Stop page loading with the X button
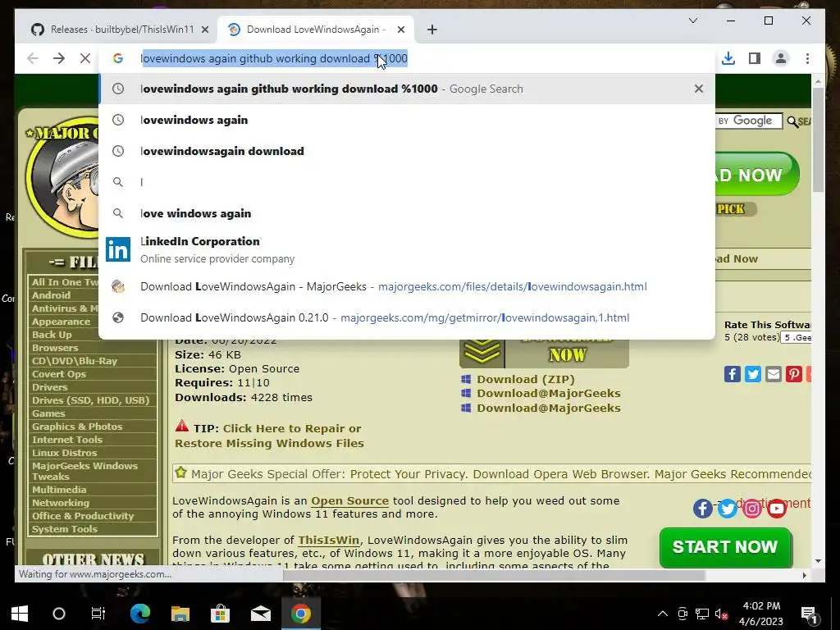 pyautogui.click(x=85, y=58)
